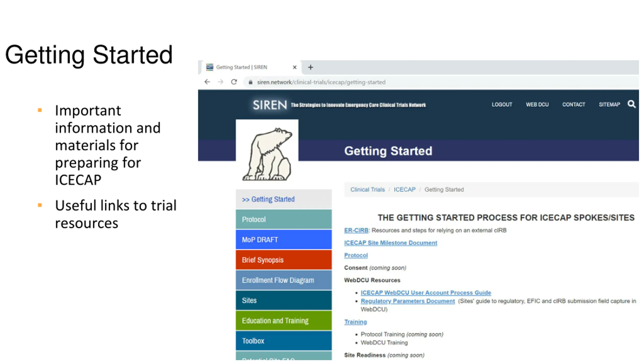Screen dimensions: 644x362
Task: Open the LOGOUT header menu item
Action: (x=502, y=105)
